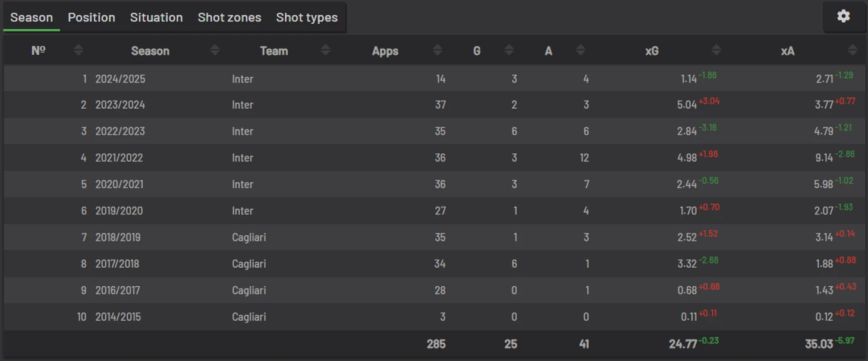Sort table by Apps arrows
This screenshot has height=361, width=868.
tap(438, 50)
